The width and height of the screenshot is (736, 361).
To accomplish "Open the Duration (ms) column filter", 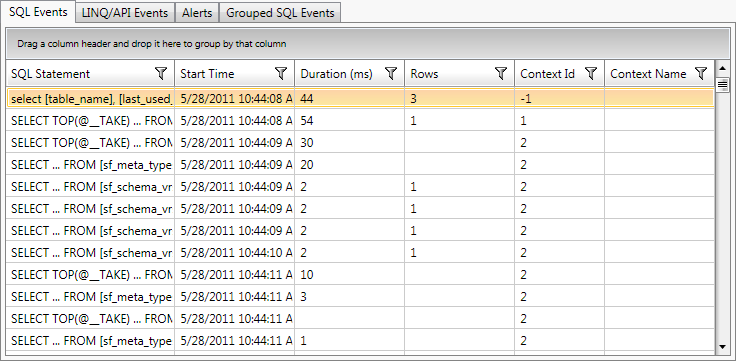I will tap(391, 73).
